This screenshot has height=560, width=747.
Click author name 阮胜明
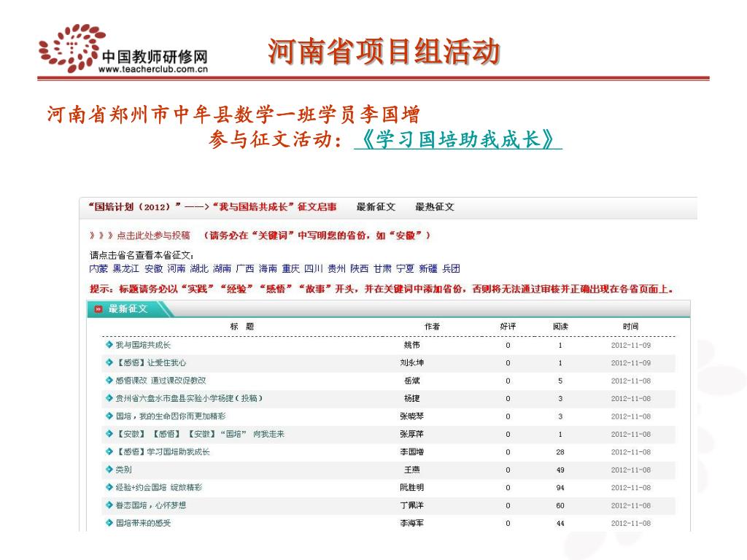[412, 488]
